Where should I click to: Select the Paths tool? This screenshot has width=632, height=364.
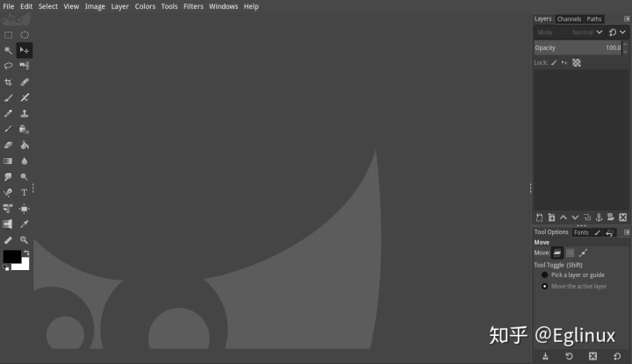[8, 192]
